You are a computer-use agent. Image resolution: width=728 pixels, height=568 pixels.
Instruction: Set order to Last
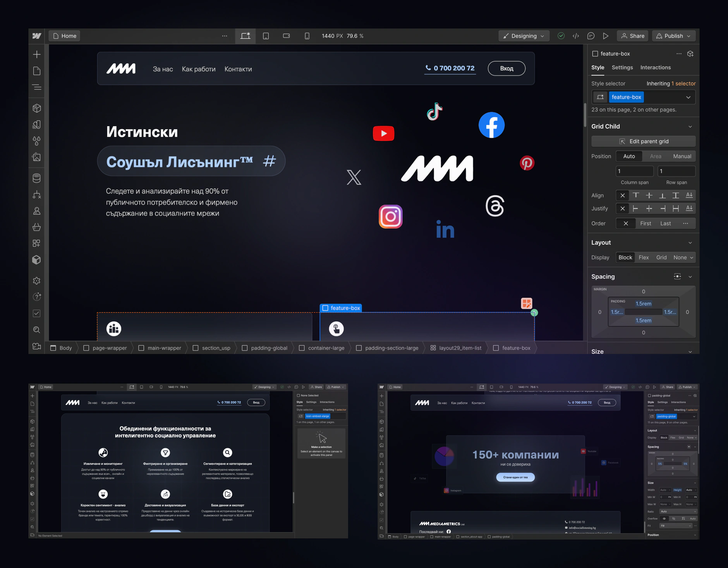666,223
